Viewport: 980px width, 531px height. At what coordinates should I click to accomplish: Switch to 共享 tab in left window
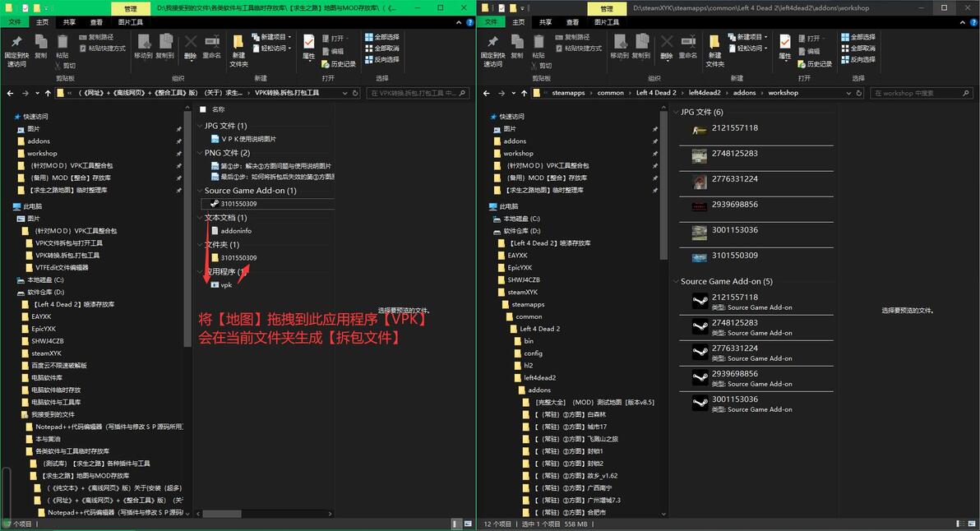click(69, 22)
